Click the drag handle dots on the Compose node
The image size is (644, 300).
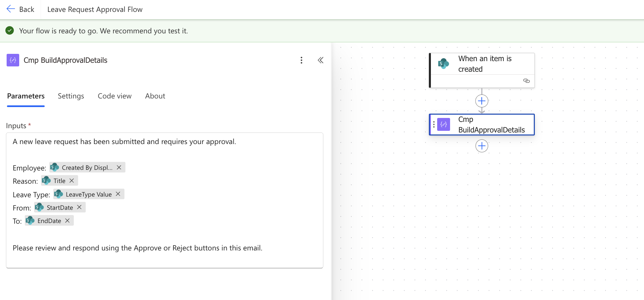point(434,125)
